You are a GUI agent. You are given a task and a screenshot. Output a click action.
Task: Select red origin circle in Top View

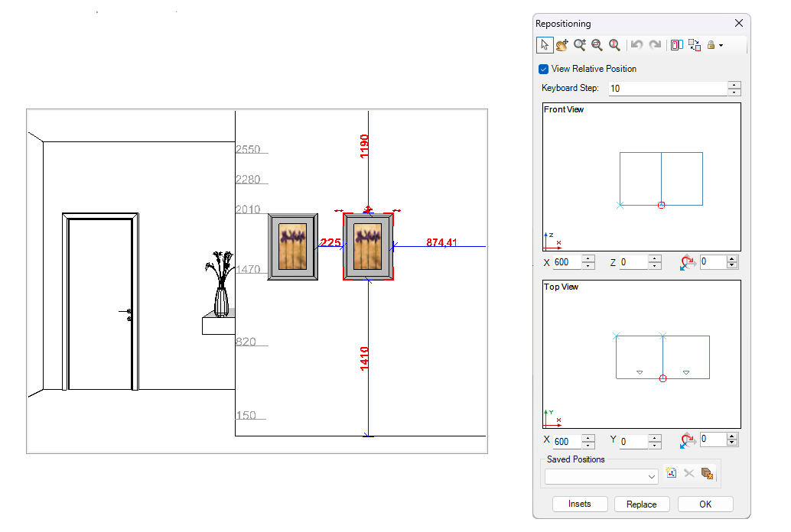pyautogui.click(x=663, y=378)
